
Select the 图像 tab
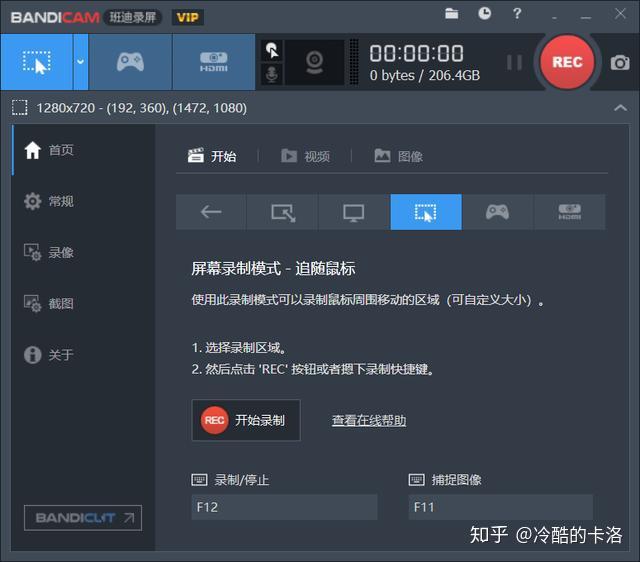coord(398,156)
